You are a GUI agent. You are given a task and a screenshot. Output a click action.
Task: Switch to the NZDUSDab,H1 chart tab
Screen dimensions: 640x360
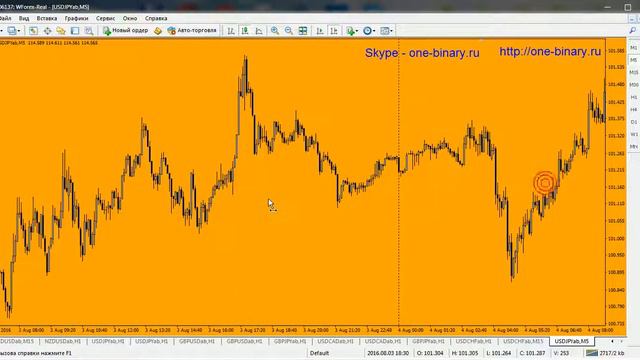[62, 341]
